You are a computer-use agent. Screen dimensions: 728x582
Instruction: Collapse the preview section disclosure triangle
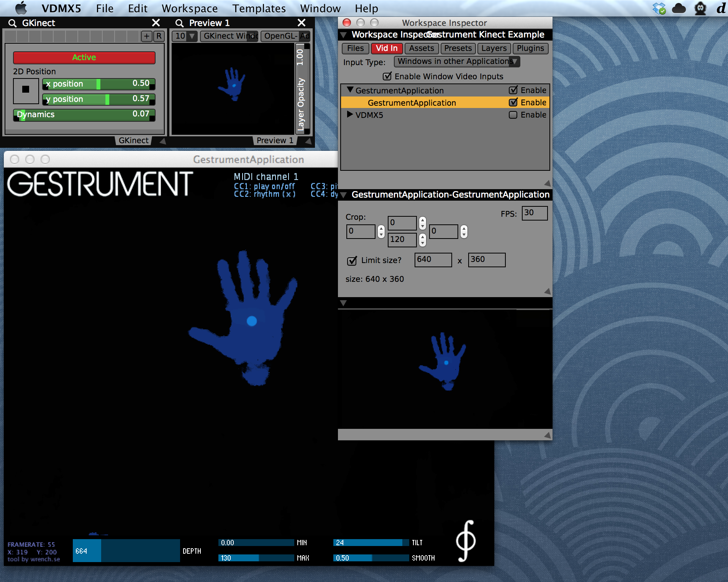tap(344, 303)
